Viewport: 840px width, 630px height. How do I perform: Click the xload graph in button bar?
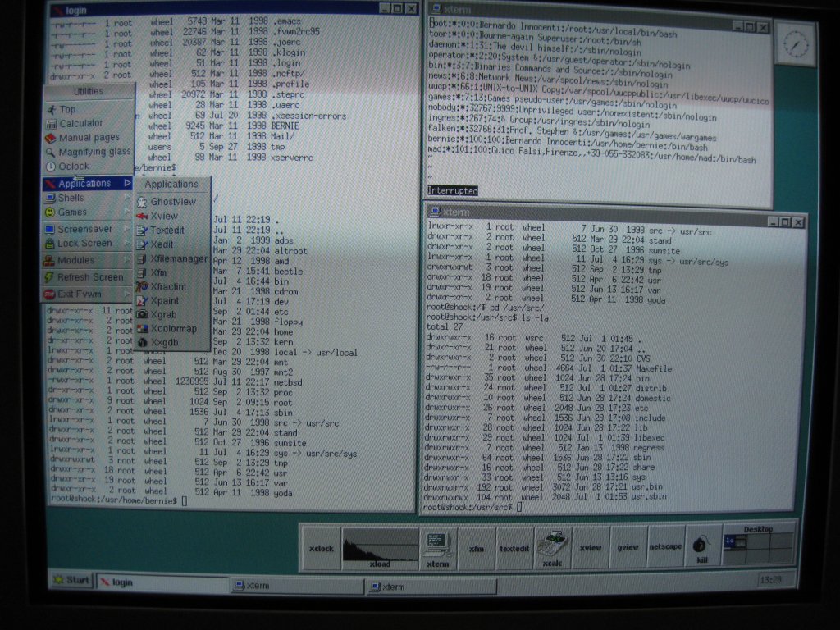(380, 547)
